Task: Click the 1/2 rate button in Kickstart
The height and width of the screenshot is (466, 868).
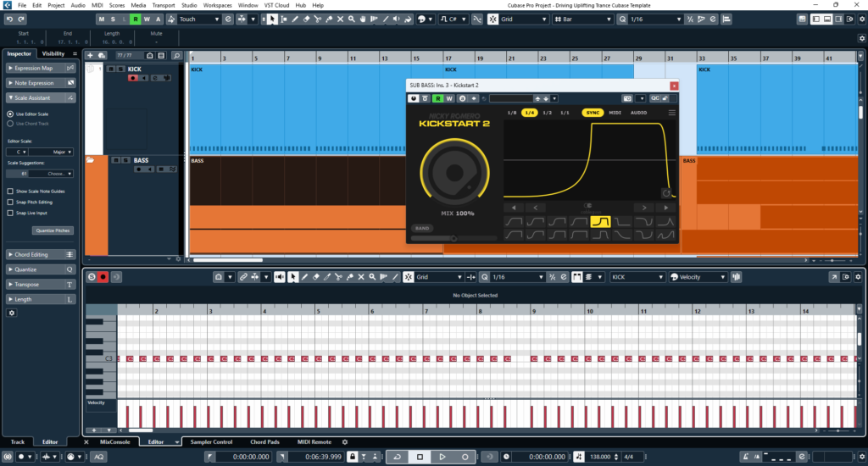Action: (547, 113)
